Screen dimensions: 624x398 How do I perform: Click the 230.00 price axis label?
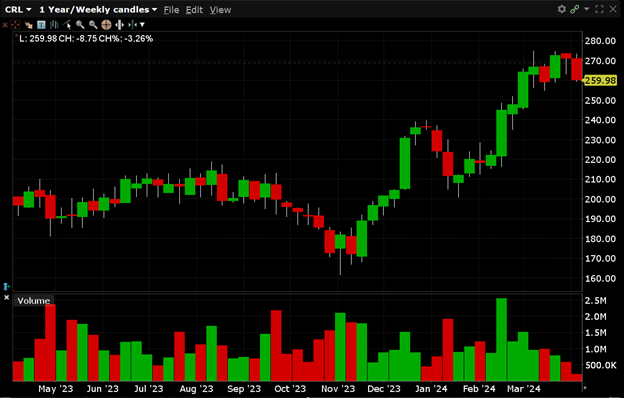point(600,140)
